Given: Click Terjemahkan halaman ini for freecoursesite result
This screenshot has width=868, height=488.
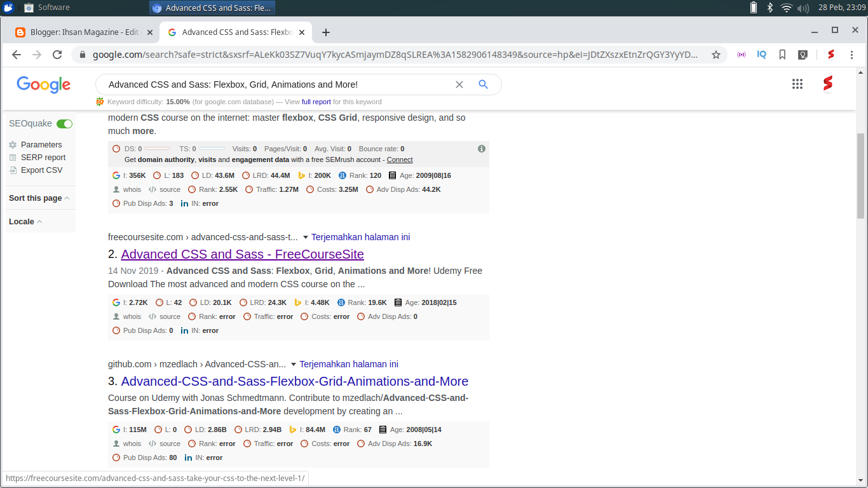Looking at the screenshot, I should click(360, 237).
